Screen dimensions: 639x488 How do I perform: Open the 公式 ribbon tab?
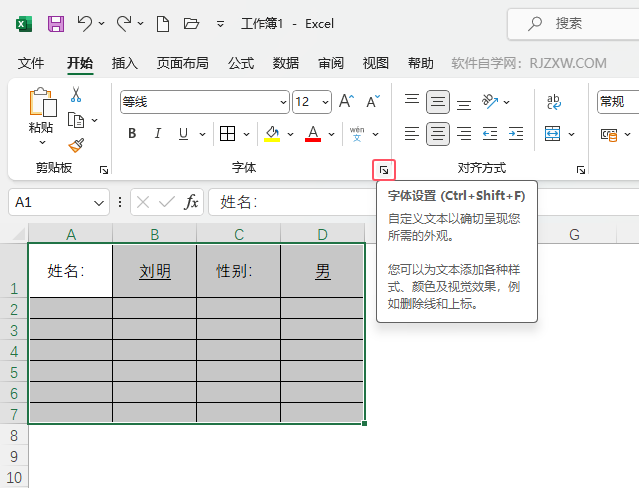(x=241, y=63)
